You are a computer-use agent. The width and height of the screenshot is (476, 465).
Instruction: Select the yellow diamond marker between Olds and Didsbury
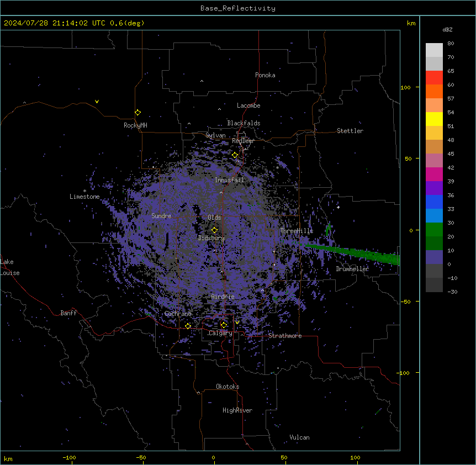[x=215, y=230]
